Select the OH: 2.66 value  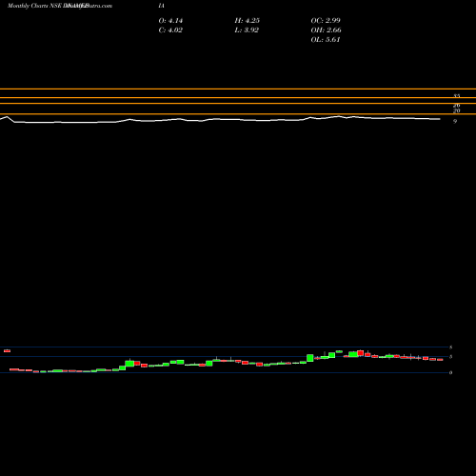click(326, 30)
